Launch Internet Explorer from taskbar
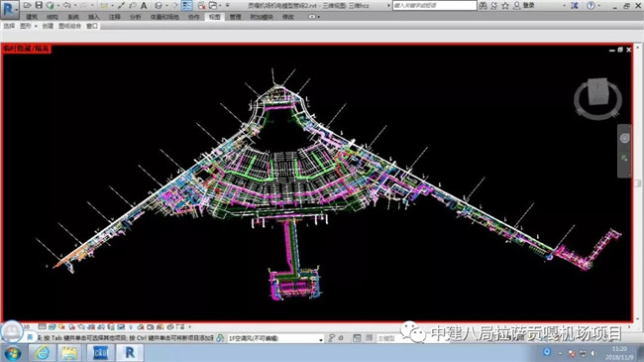 [42, 353]
